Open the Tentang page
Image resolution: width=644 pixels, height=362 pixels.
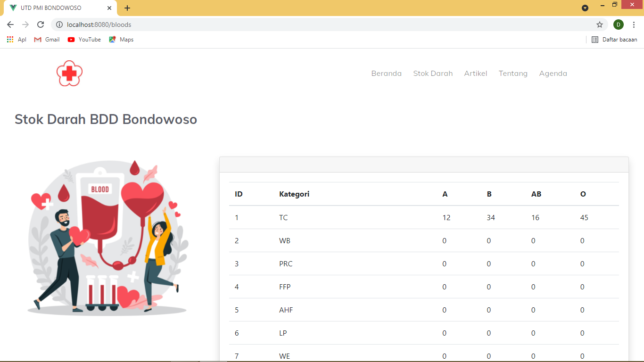[513, 74]
